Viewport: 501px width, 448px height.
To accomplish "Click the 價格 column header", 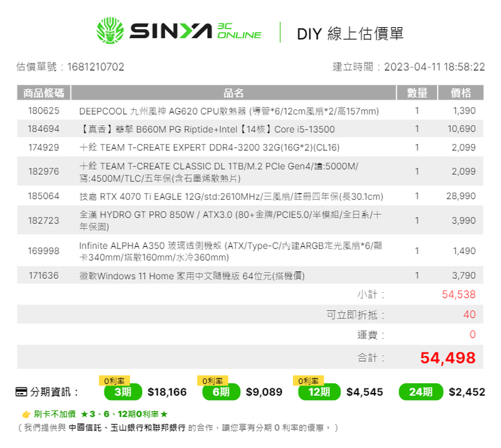I will pyautogui.click(x=461, y=93).
